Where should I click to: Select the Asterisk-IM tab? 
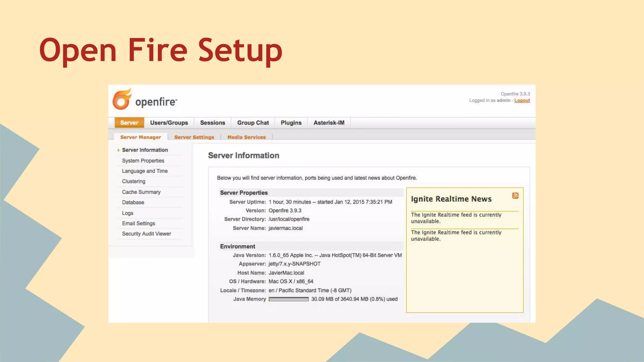[329, 123]
